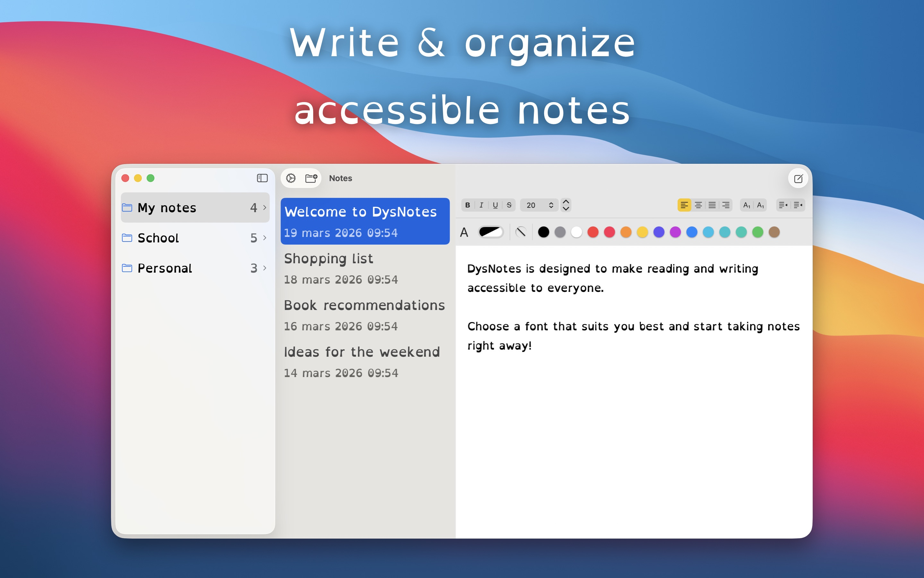
Task: Decrease font size with the stepper down arrow
Action: tap(566, 209)
